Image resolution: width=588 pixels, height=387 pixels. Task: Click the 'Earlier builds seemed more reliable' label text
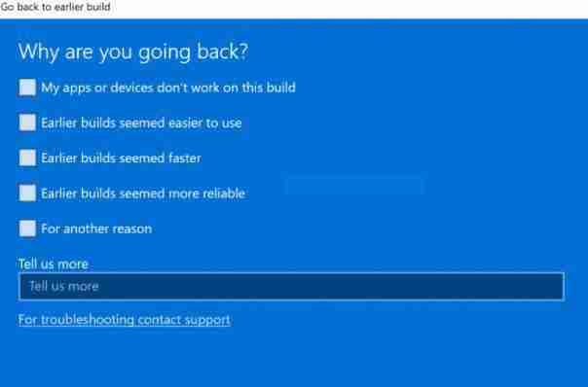[143, 193]
